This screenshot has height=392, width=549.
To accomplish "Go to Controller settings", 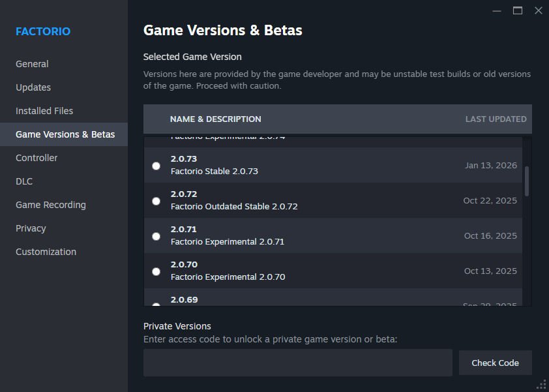I will click(x=37, y=158).
